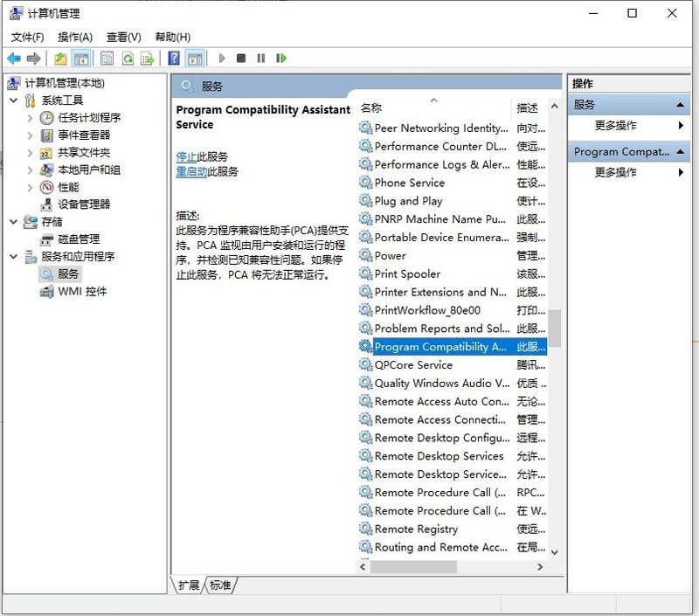The image size is (699, 616).
Task: Open the 查看 menu
Action: click(x=121, y=38)
